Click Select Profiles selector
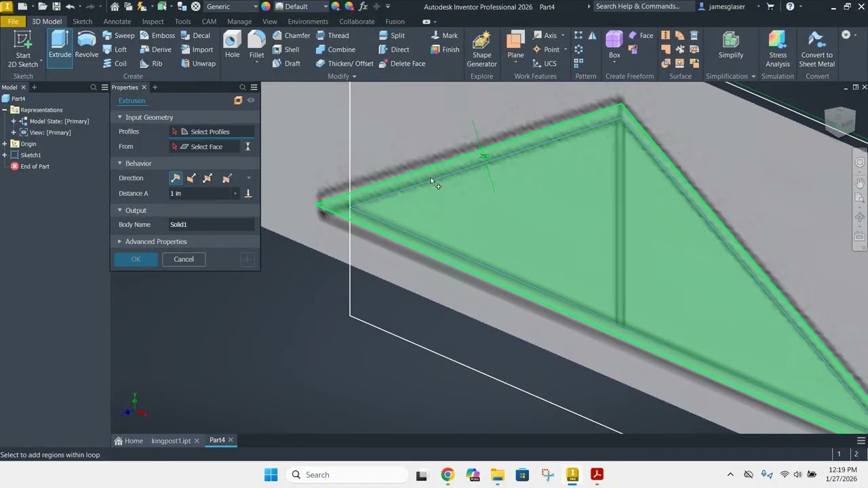Screen dimensions: 868x488 212,131
